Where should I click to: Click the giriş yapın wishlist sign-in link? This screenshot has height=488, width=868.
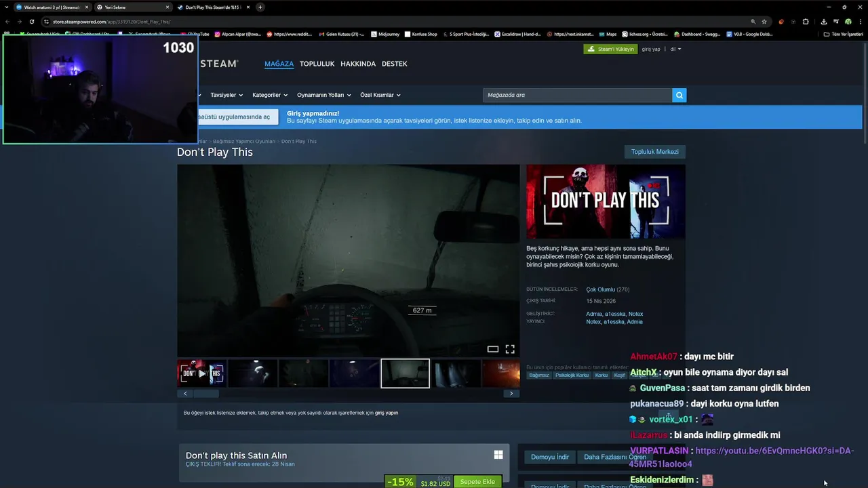(387, 413)
